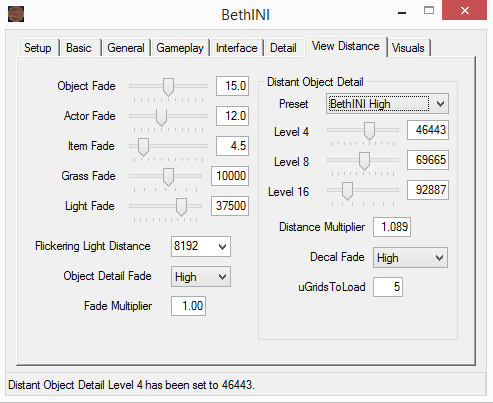Image resolution: width=493 pixels, height=403 pixels.
Task: Open the Interface tab
Action: [x=236, y=48]
